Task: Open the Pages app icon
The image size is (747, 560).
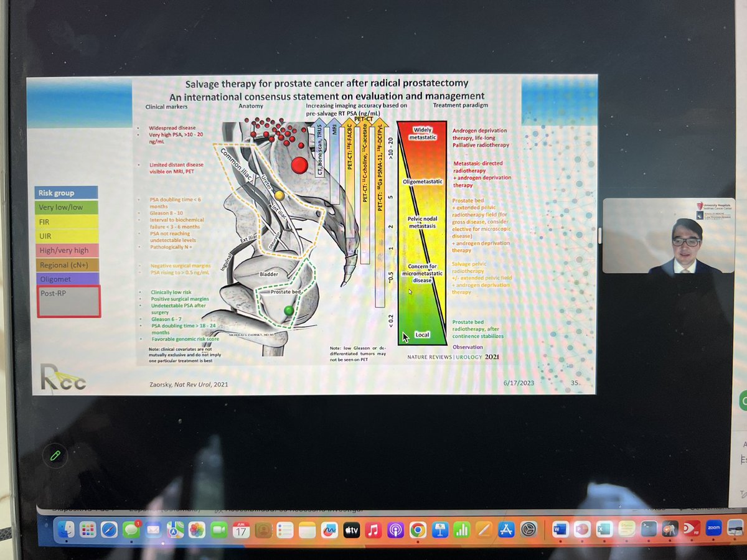Action: click(484, 528)
